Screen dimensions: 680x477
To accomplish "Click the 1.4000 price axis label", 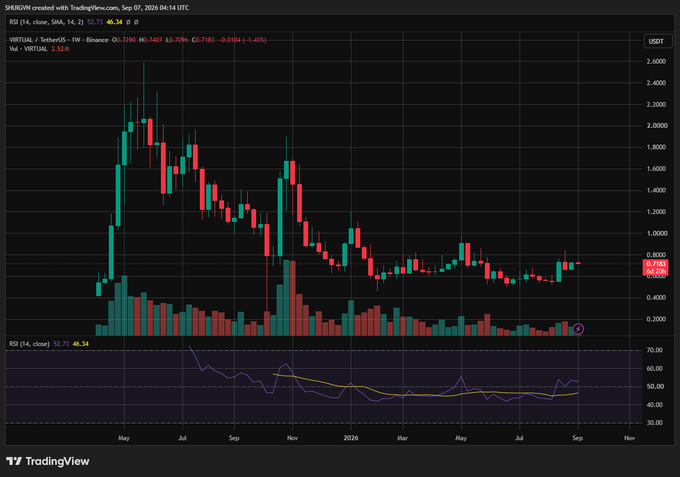I will tap(656, 190).
